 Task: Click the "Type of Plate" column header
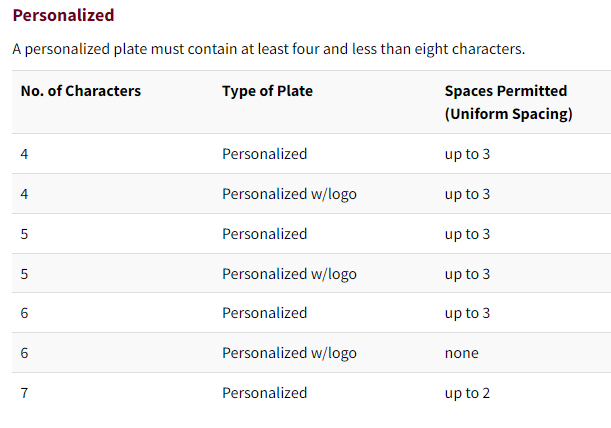pos(267,91)
